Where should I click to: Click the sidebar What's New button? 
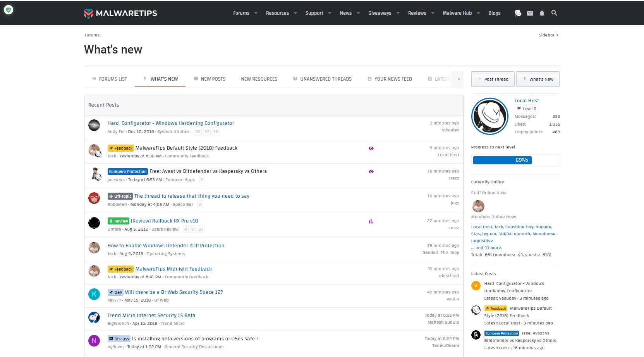tap(538, 79)
